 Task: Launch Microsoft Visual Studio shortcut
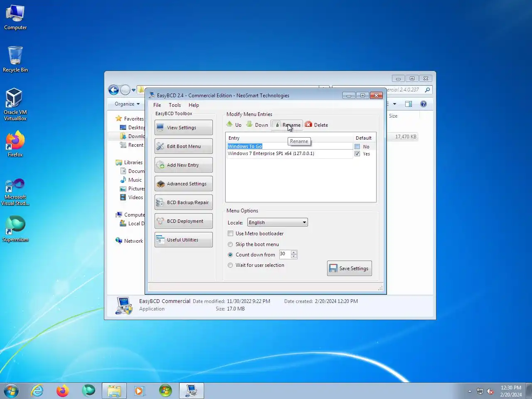[15, 192]
